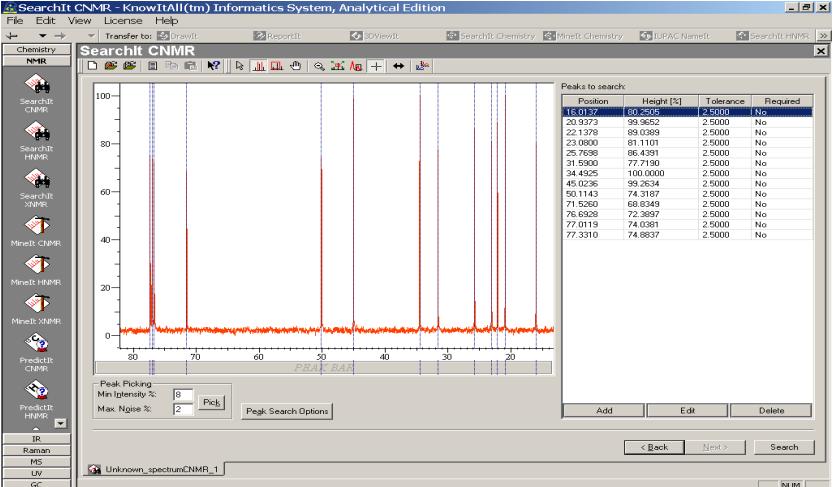Click the second Open folder toolbar icon
The height and width of the screenshot is (487, 834).
click(x=129, y=66)
